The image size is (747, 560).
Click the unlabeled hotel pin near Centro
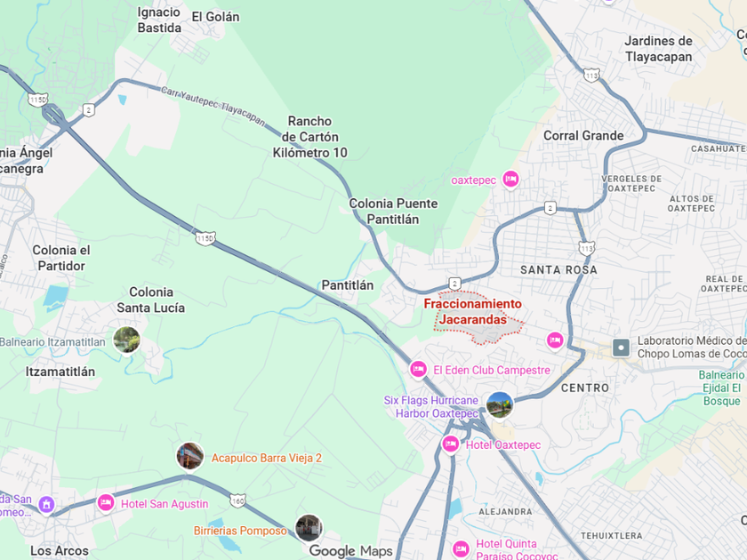(555, 340)
